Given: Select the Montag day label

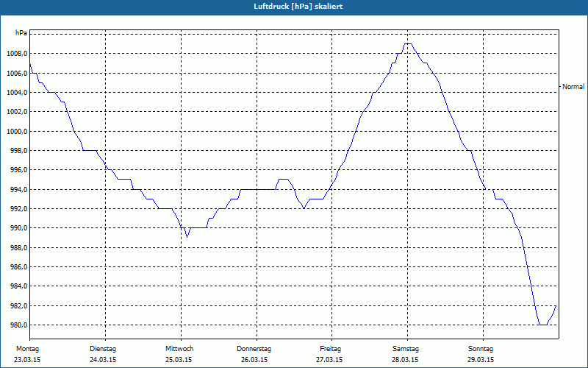Looking at the screenshot, I should [27, 349].
